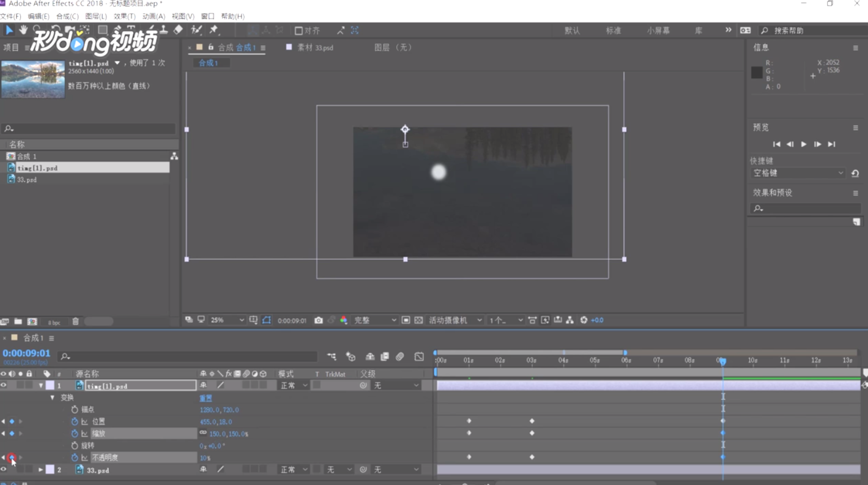Open the Composition (合成) menu
Screen dimensions: 868x485
[67, 16]
